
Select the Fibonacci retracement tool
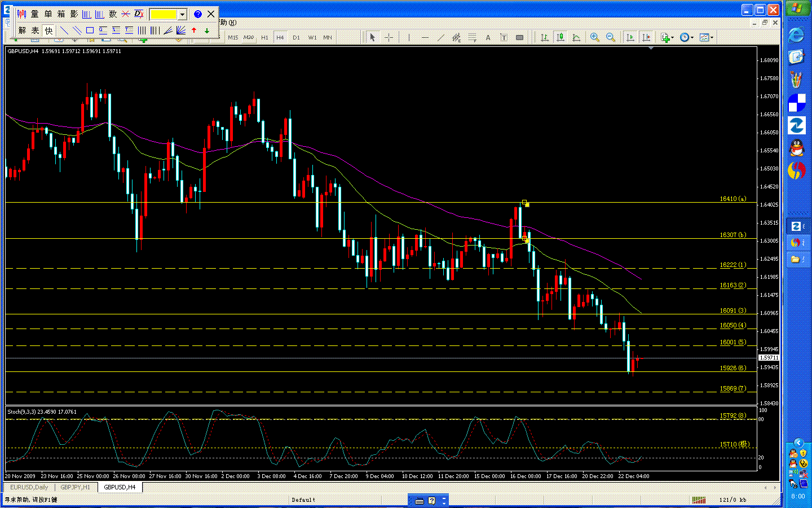(472, 37)
